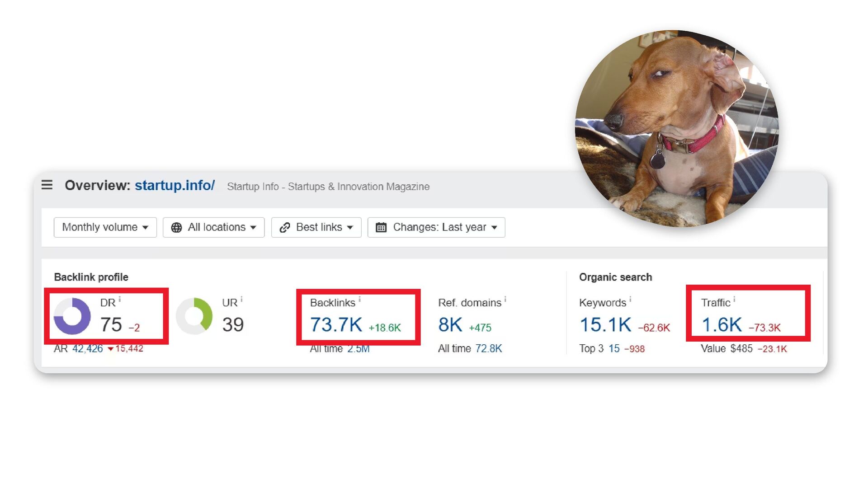Click the chain link icon in Best links
The image size is (868, 488).
284,227
